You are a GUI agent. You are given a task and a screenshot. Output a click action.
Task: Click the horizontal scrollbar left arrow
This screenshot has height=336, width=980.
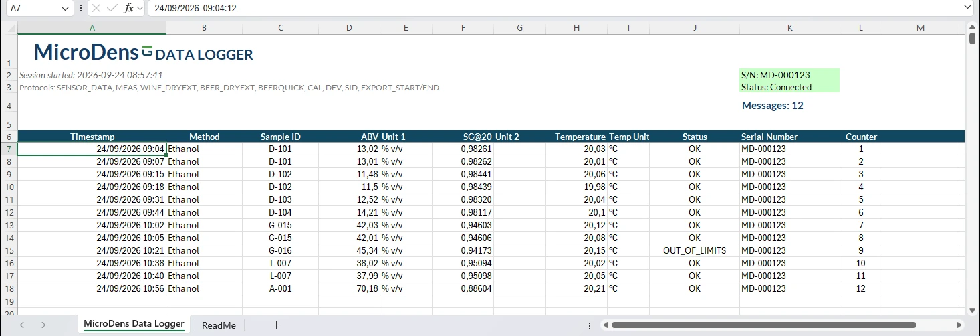pyautogui.click(x=604, y=325)
